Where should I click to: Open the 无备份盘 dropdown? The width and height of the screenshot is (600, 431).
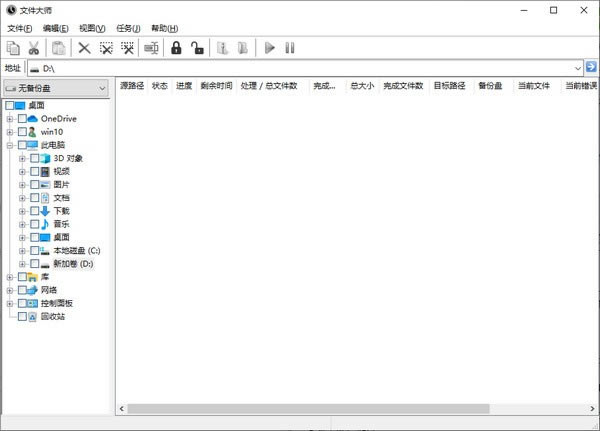[x=56, y=88]
